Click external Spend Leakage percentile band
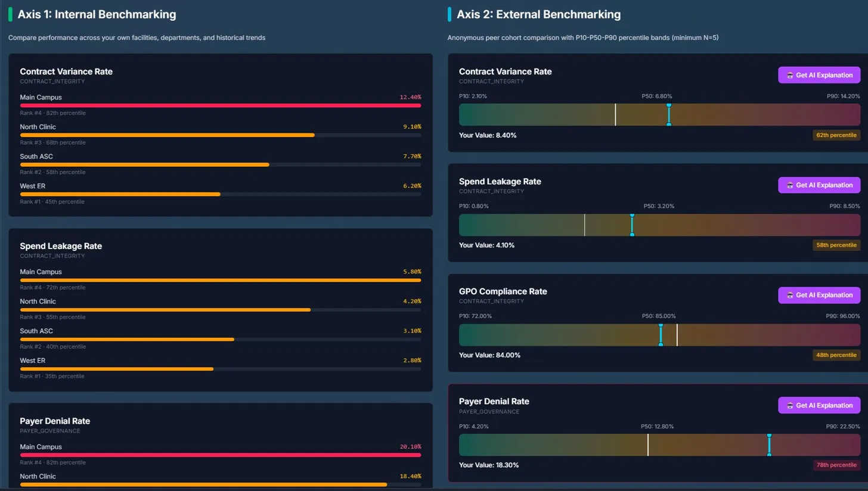 [659, 225]
